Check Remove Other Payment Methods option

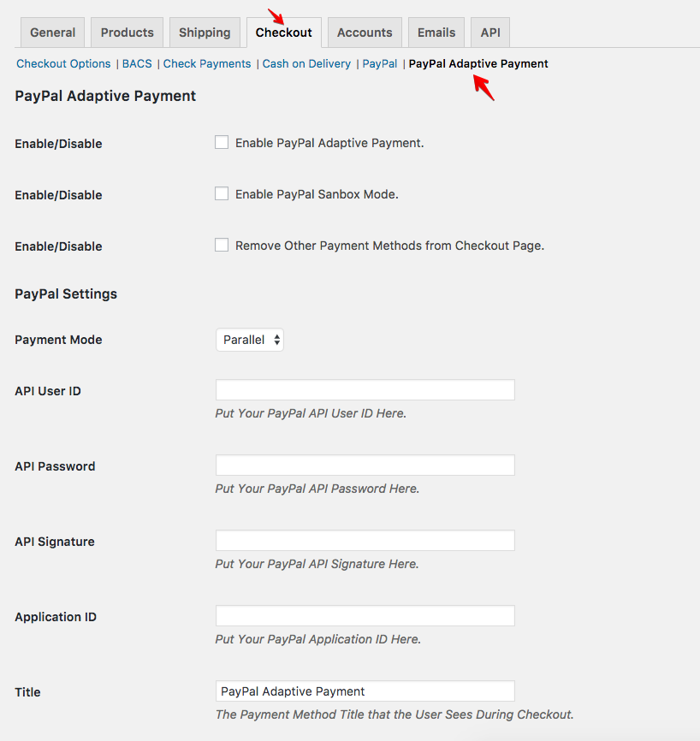point(222,245)
